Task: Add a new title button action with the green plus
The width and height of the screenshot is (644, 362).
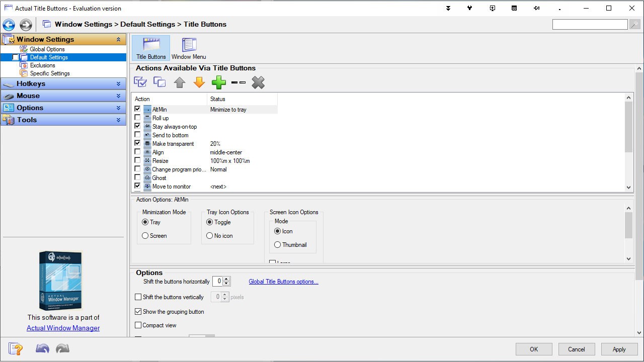Action: click(218, 81)
